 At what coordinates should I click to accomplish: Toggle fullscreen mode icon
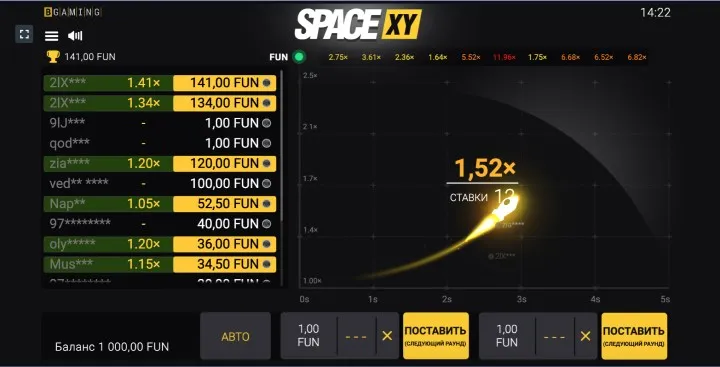pyautogui.click(x=24, y=34)
